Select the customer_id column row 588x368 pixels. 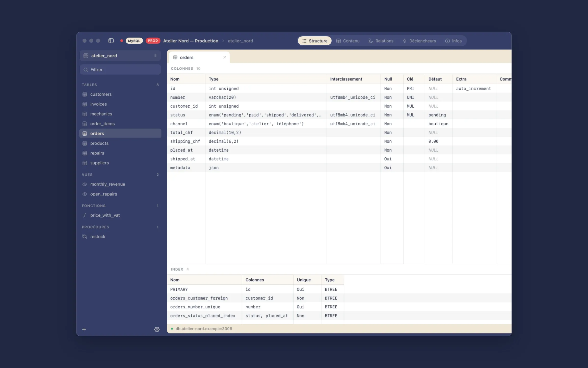click(x=339, y=106)
